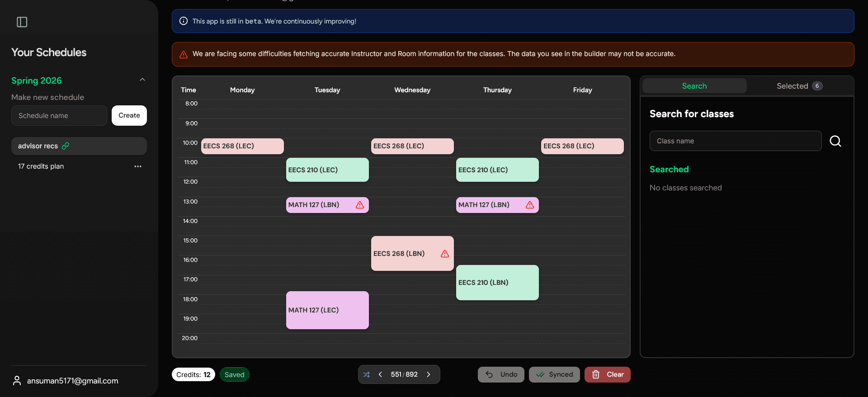Select the MATH 127 (LEC) block
This screenshot has height=397, width=868.
pos(327,310)
